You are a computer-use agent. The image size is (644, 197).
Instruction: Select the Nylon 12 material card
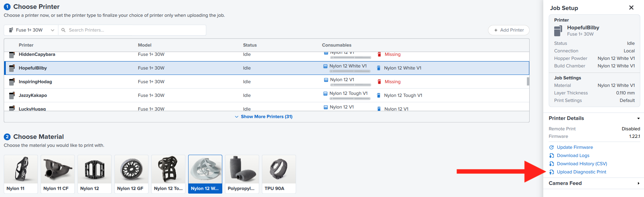coord(95,174)
